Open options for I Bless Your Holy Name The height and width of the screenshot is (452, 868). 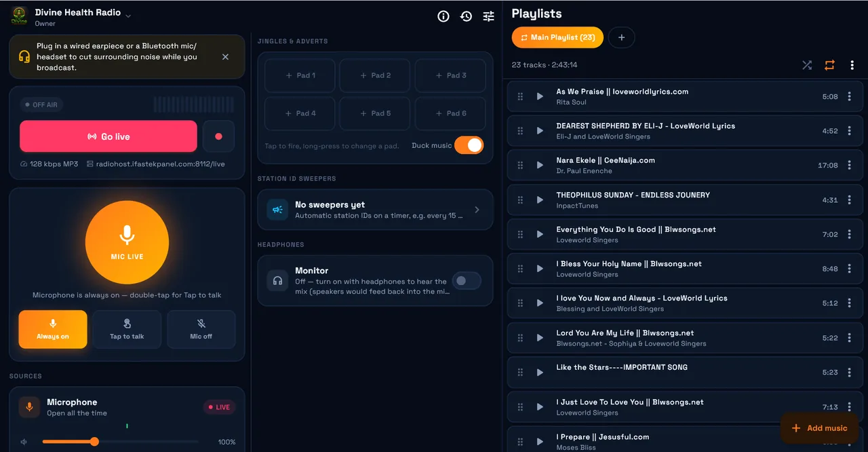point(849,269)
